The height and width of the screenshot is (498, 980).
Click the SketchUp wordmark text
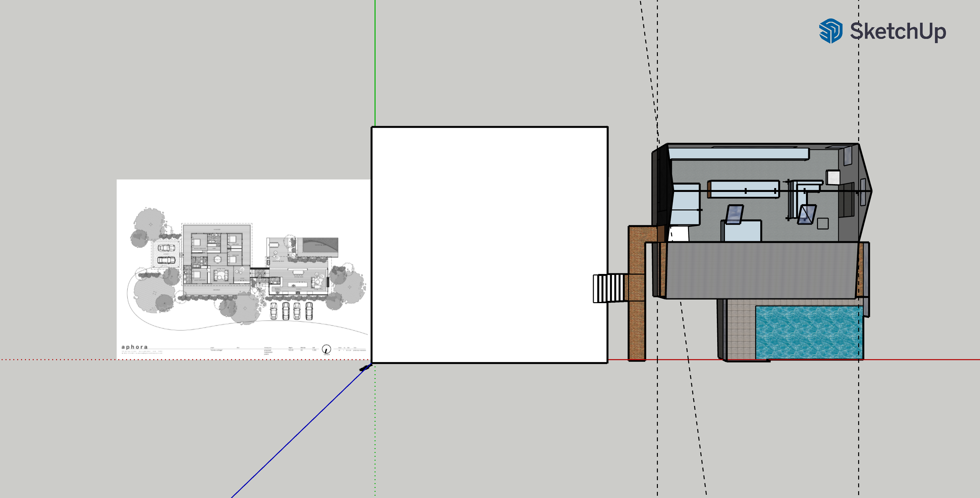[898, 31]
